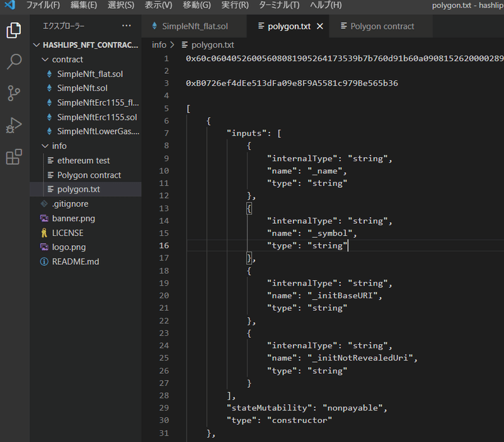
Task: Click "inputs" key on line 7
Action: (246, 133)
